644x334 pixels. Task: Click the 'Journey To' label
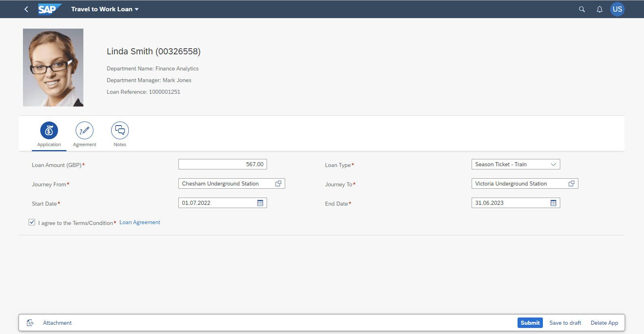click(x=339, y=184)
